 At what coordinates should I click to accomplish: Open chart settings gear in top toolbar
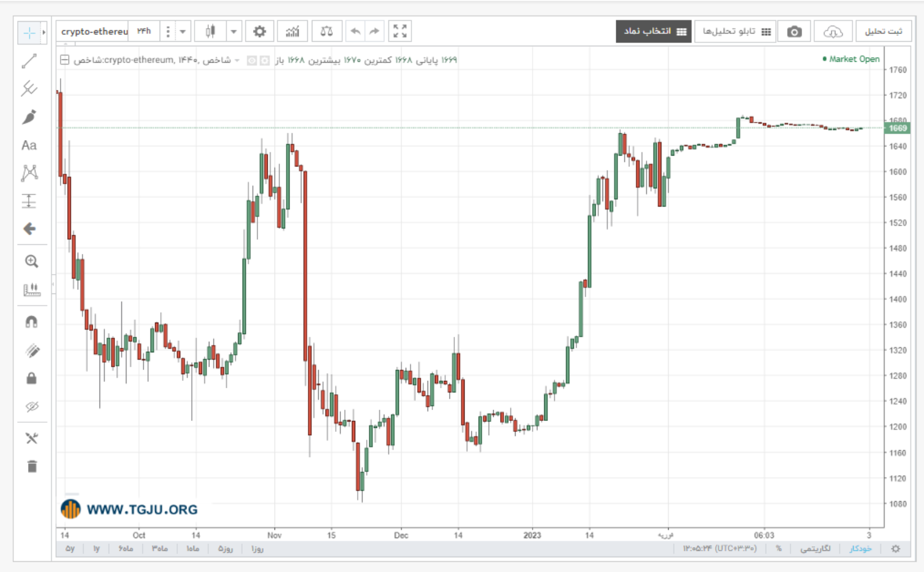tap(260, 31)
